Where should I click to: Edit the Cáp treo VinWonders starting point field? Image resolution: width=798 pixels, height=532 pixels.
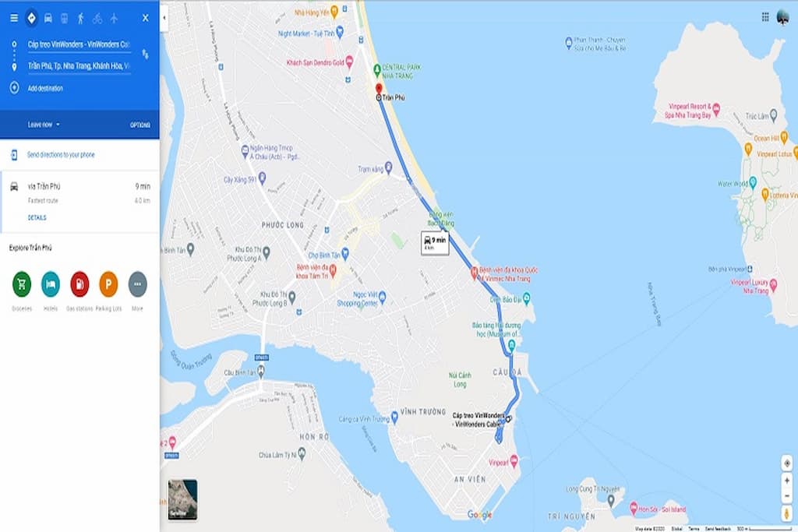[79, 44]
